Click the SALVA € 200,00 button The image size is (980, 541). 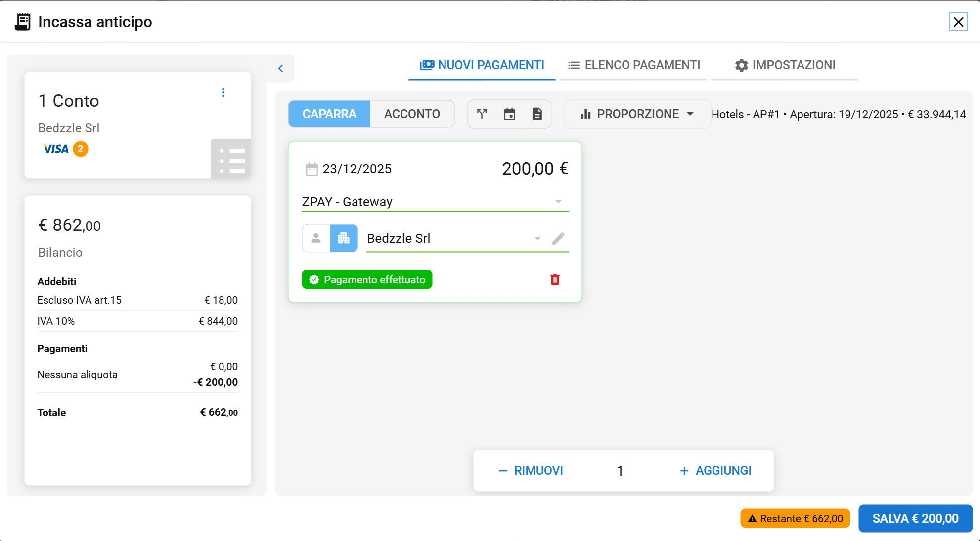915,519
